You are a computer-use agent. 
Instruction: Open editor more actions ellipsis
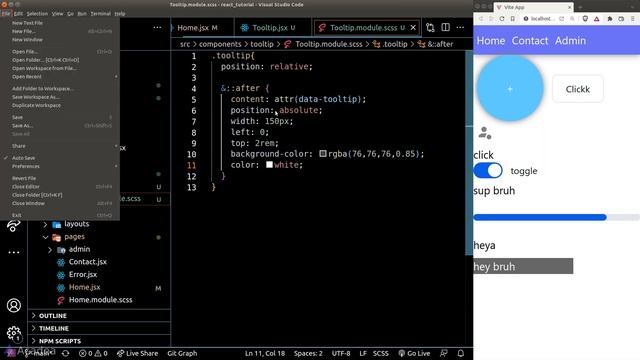tap(460, 27)
